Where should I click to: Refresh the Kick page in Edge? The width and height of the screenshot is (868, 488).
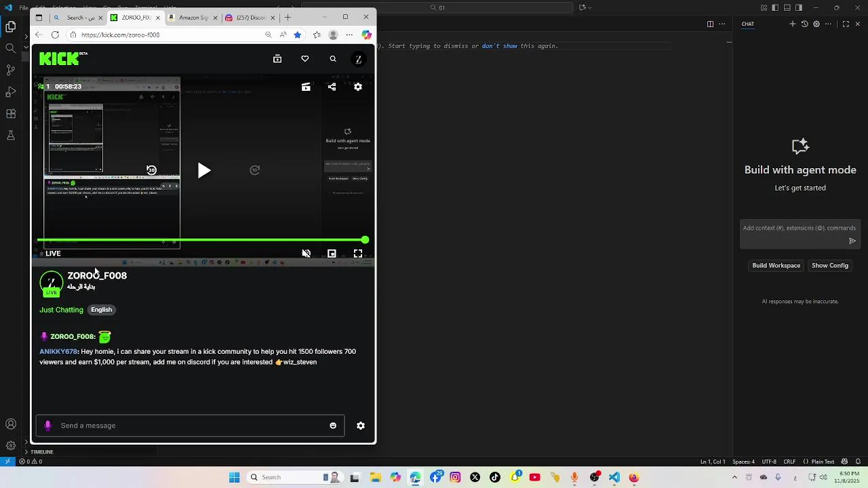[55, 35]
